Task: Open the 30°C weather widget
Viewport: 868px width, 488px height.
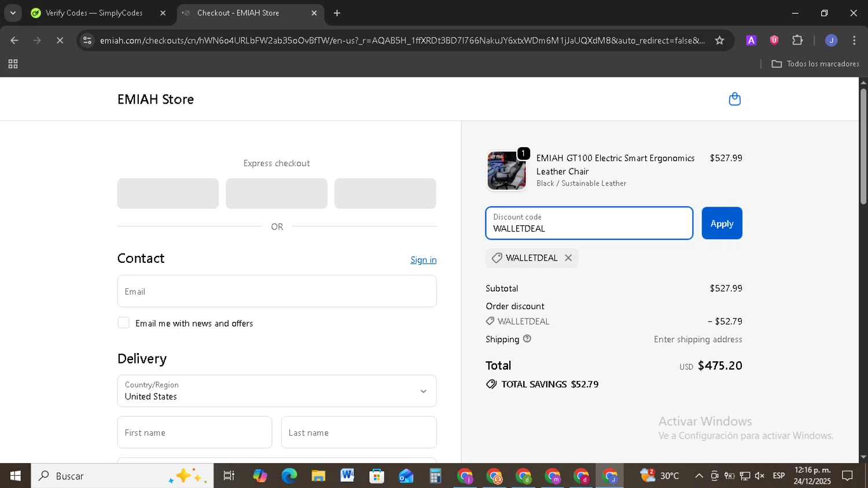Action: tap(660, 476)
